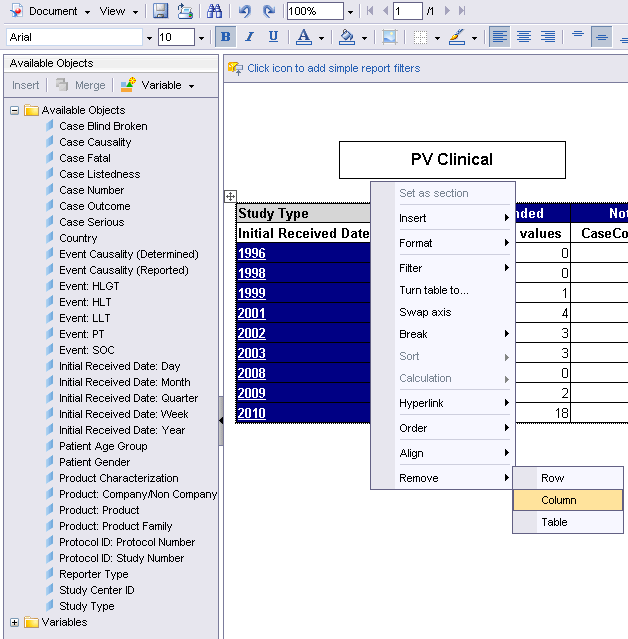Expand the Variables folder

(x=15, y=622)
